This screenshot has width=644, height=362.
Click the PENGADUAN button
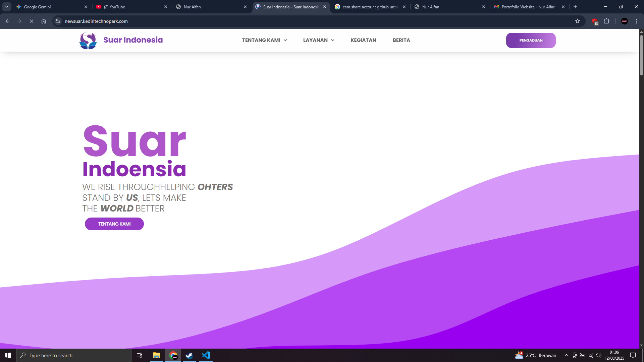(x=531, y=40)
